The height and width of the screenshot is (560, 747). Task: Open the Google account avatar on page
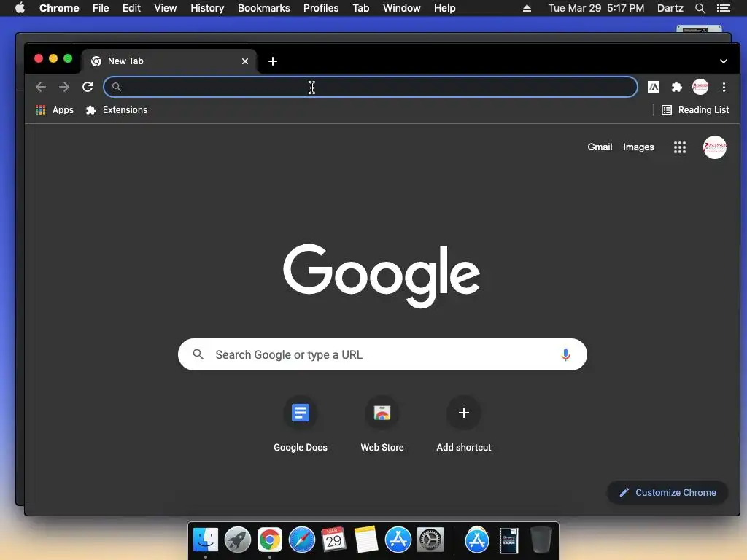[x=715, y=147]
